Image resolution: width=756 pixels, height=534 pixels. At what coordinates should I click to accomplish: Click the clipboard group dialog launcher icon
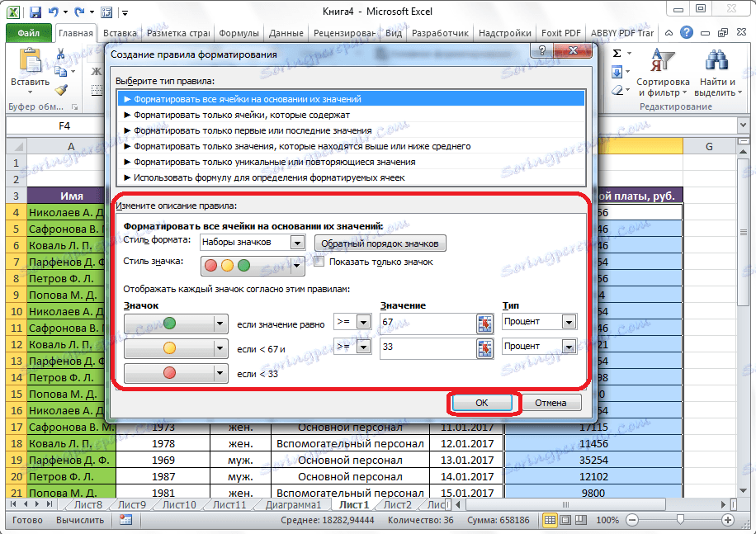pos(75,106)
